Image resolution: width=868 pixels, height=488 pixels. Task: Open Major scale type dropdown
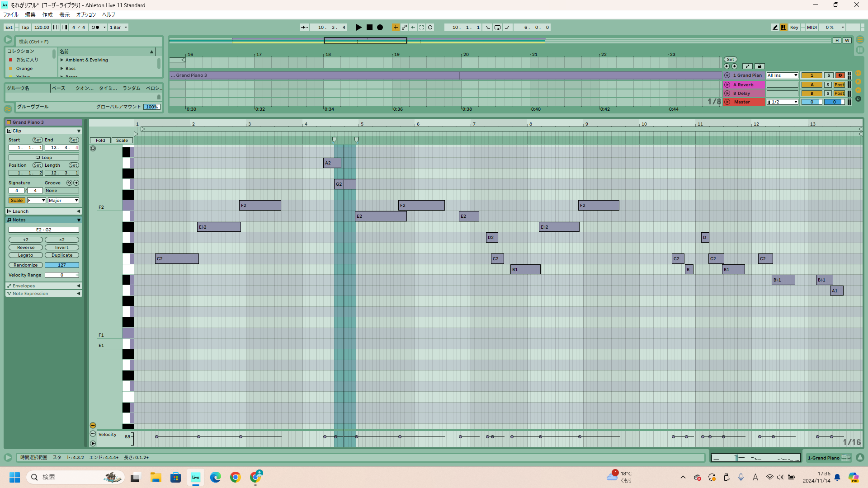click(63, 201)
